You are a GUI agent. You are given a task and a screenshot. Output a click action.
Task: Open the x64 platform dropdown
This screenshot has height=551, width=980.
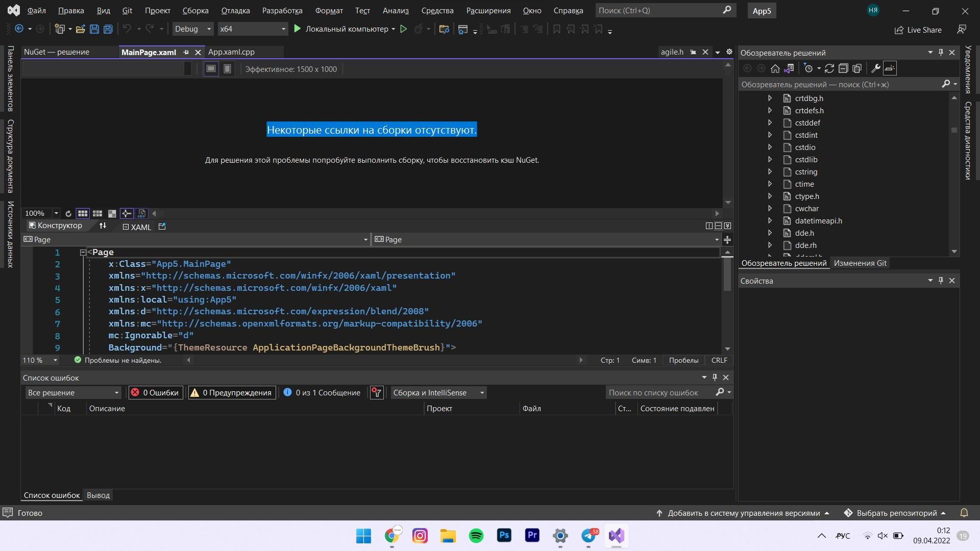point(253,29)
